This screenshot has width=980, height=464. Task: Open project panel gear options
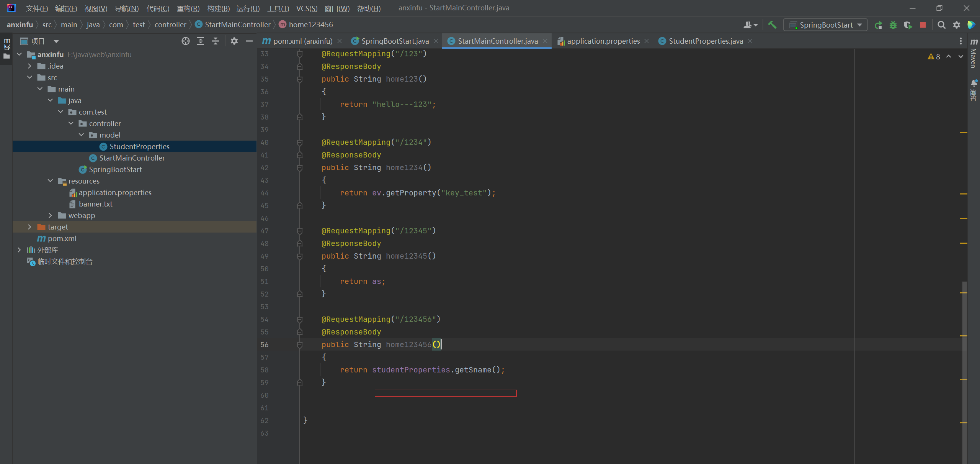(x=234, y=41)
